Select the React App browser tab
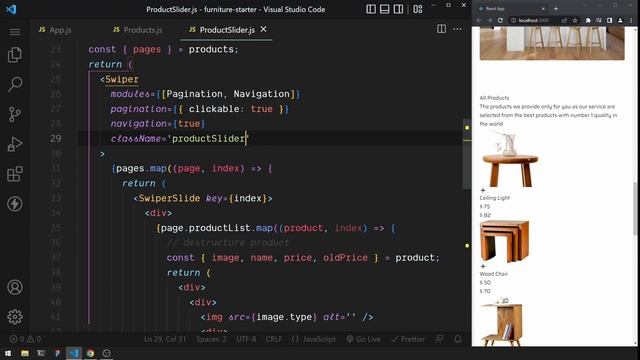This screenshot has width=640, height=360. [512, 9]
